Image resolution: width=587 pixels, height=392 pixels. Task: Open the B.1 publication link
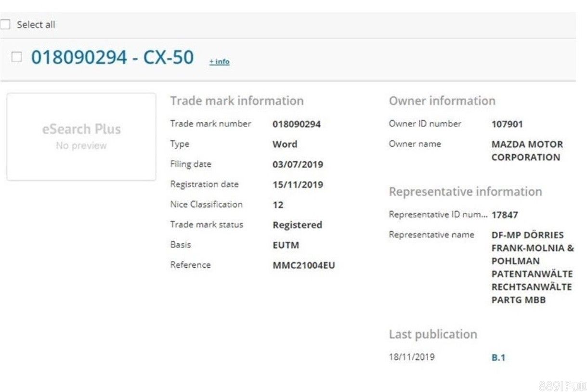tap(498, 358)
